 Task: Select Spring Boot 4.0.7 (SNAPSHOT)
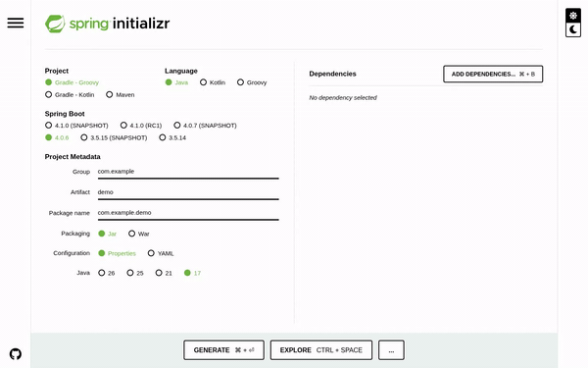click(205, 126)
